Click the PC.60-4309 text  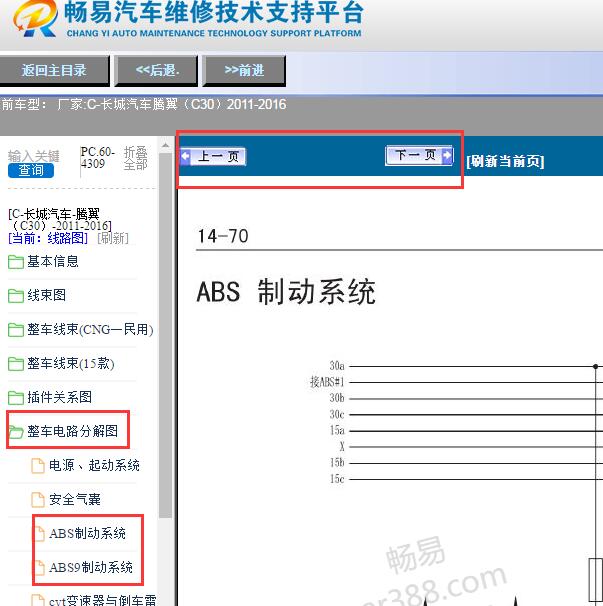(x=98, y=157)
